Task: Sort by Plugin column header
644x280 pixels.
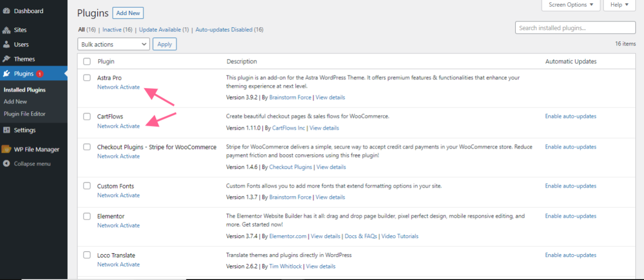Action: [106, 62]
